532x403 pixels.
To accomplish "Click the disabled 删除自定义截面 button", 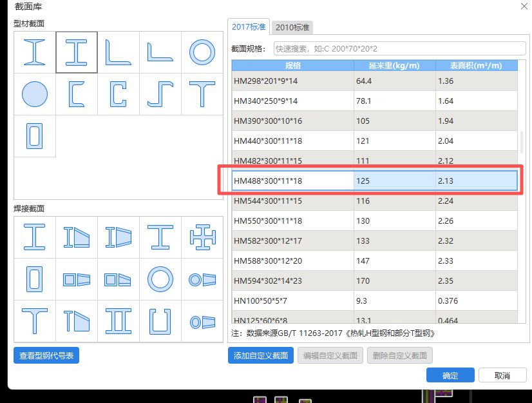I will [400, 355].
